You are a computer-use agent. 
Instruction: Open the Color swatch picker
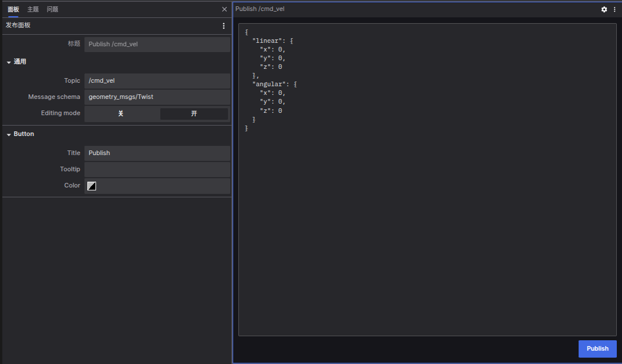[x=91, y=186]
